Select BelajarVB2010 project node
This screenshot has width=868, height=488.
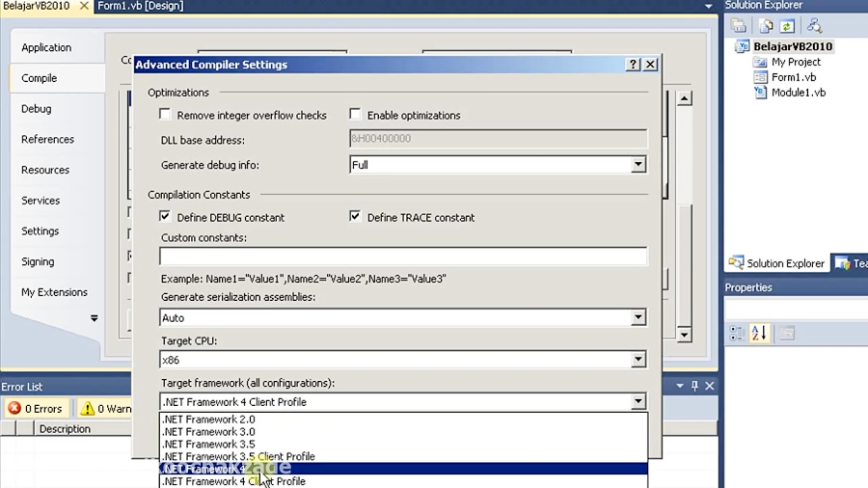click(793, 46)
